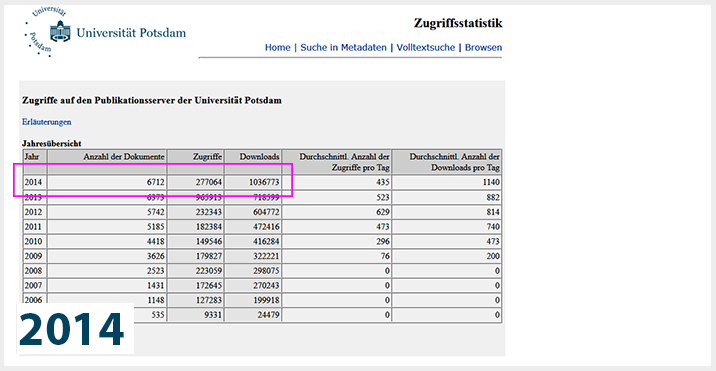Open the Volltextsuche link
Viewport: 716px width, 371px height.
tap(426, 48)
